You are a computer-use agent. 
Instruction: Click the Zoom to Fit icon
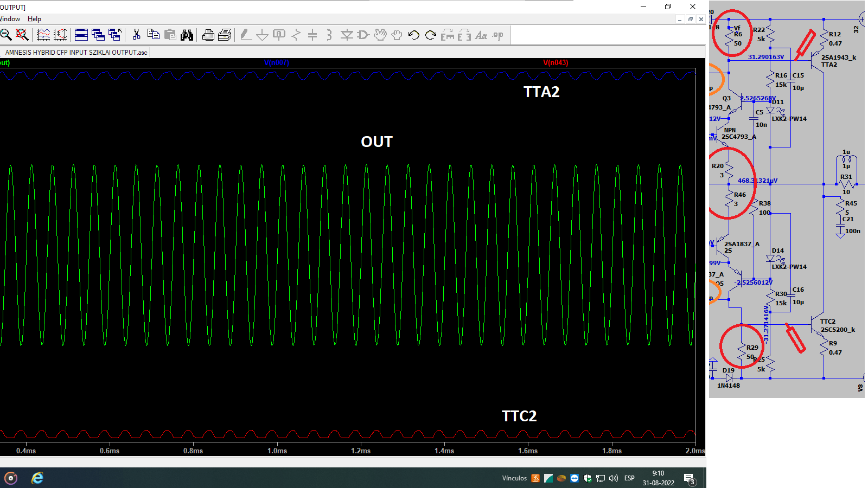coord(22,35)
